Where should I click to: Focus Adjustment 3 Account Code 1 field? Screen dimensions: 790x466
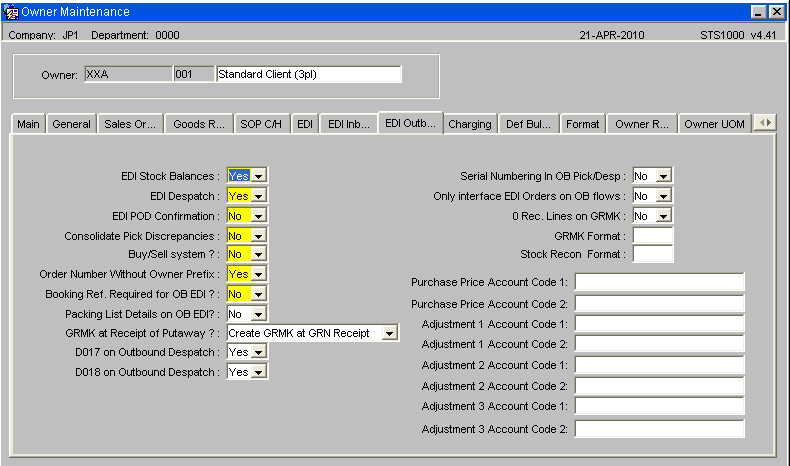pos(660,406)
